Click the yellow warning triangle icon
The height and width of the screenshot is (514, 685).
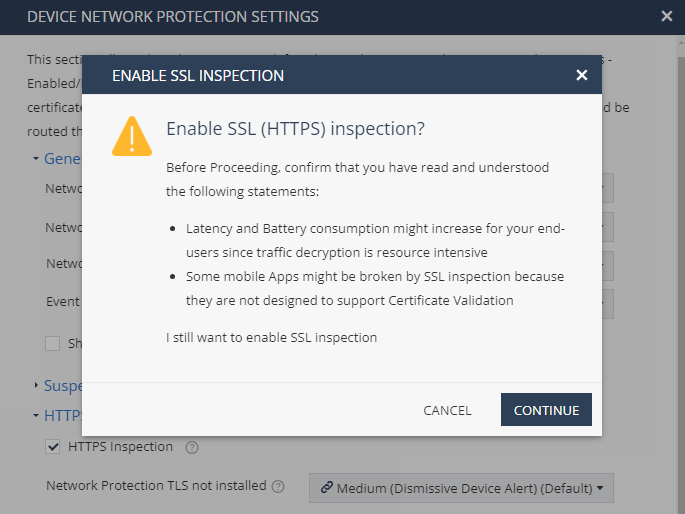(x=132, y=136)
